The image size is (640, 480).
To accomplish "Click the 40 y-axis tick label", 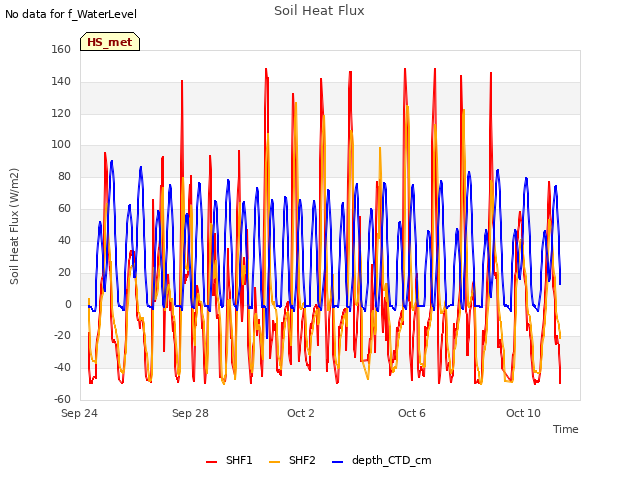I will 64,240.
